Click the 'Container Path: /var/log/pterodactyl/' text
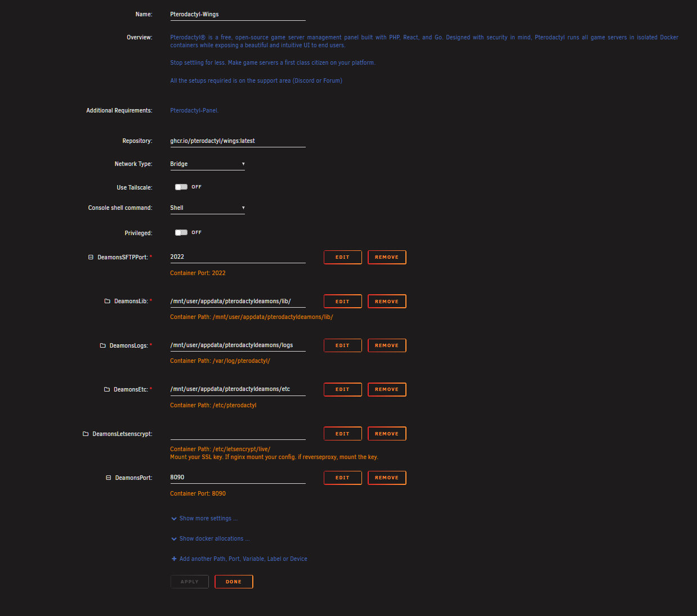 coord(220,361)
